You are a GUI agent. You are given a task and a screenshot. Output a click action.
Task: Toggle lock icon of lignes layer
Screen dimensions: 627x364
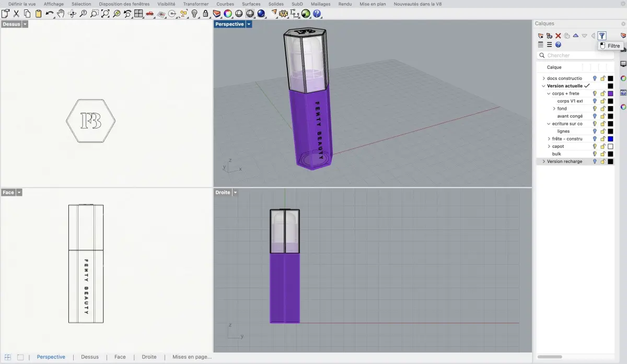[602, 131]
